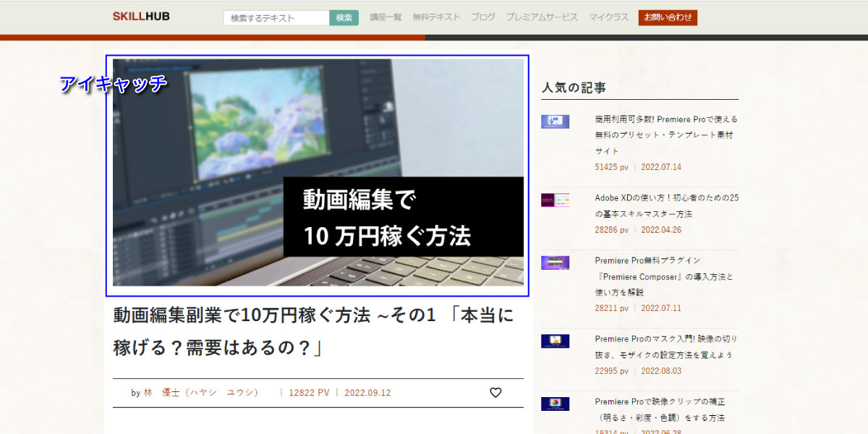Click the 51425 pv count text
This screenshot has height=434, width=868.
point(612,167)
